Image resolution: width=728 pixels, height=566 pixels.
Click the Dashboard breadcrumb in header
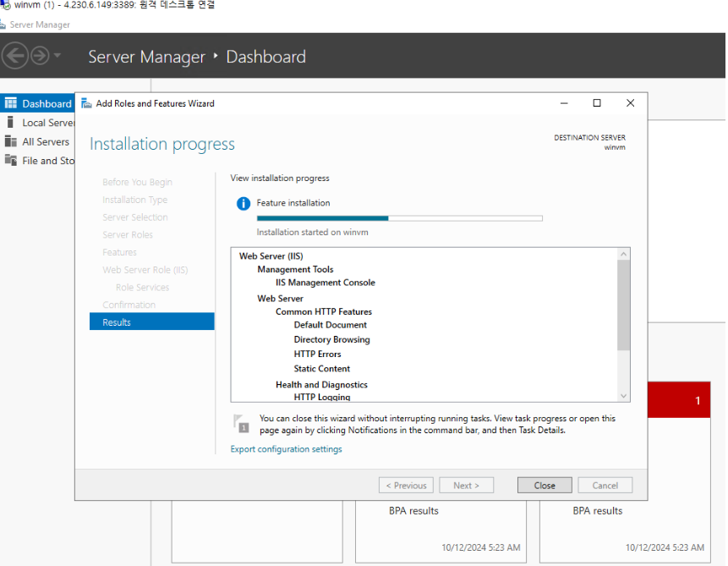(266, 57)
